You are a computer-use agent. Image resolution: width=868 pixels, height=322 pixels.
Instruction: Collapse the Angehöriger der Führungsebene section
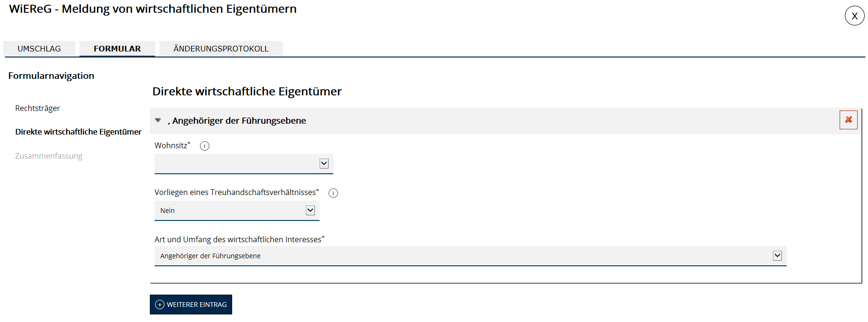(x=158, y=120)
